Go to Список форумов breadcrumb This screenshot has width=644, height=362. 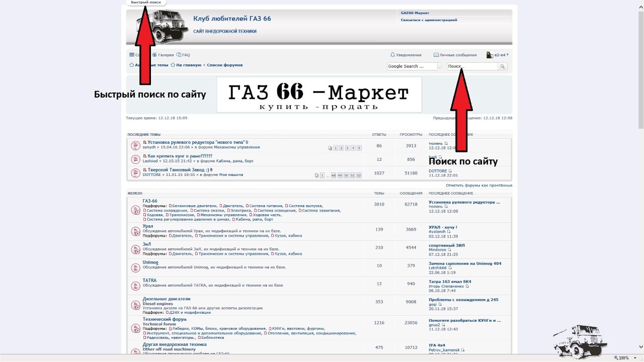click(225, 65)
